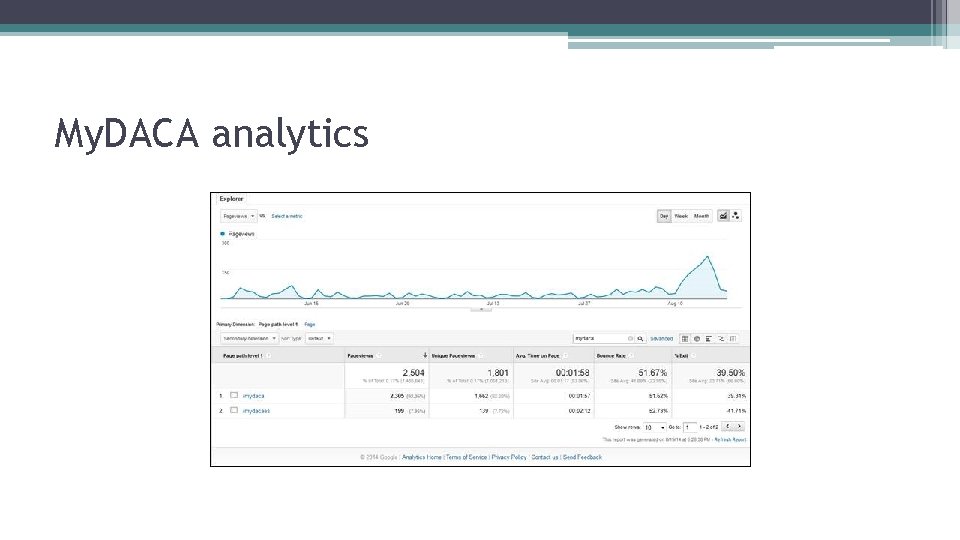Go to next page of rows
960x540 pixels.
coord(739,427)
